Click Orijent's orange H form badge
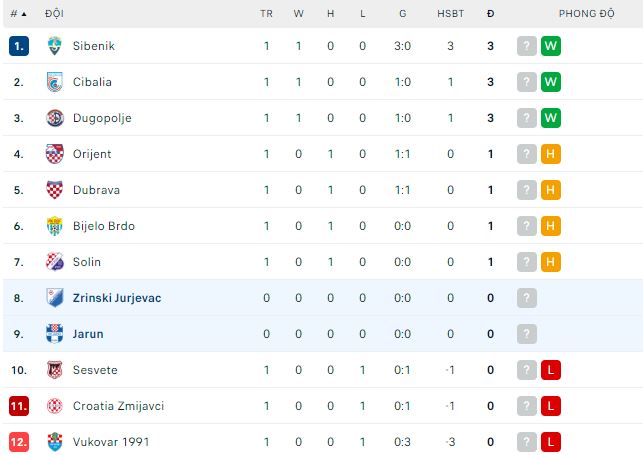This screenshot has width=643, height=455. click(x=550, y=154)
